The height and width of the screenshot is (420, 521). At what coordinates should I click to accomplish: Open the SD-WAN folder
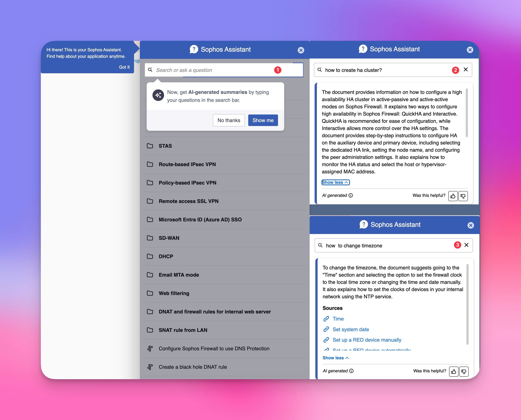pyautogui.click(x=169, y=238)
